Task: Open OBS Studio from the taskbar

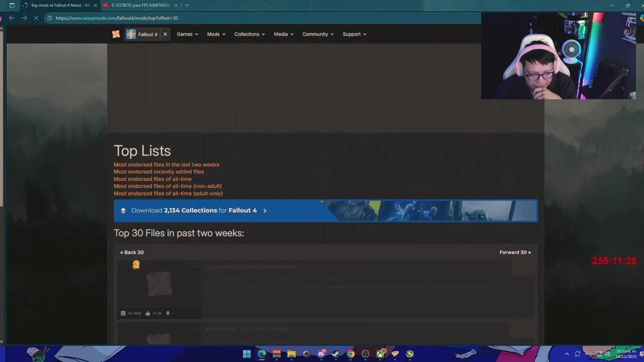Action: click(365, 354)
